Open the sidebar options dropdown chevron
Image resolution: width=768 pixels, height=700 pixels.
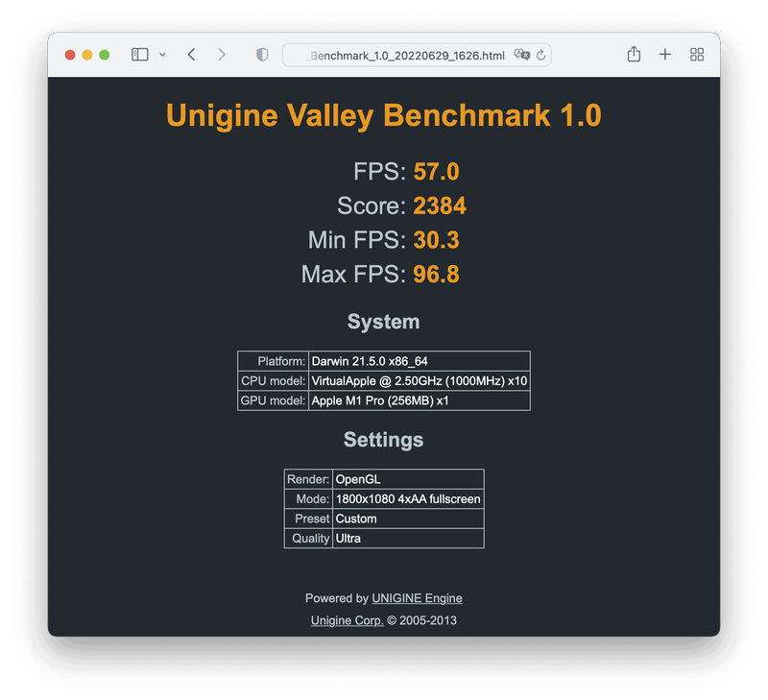tap(162, 55)
